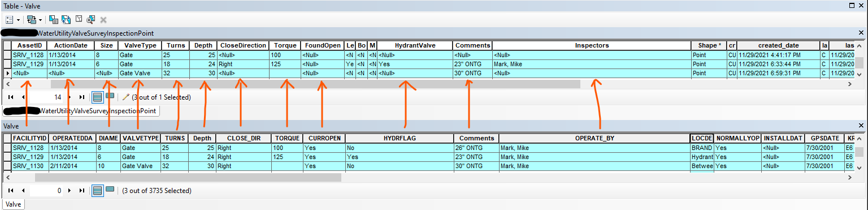Click the Clear Selection toolbar icon

click(x=79, y=19)
